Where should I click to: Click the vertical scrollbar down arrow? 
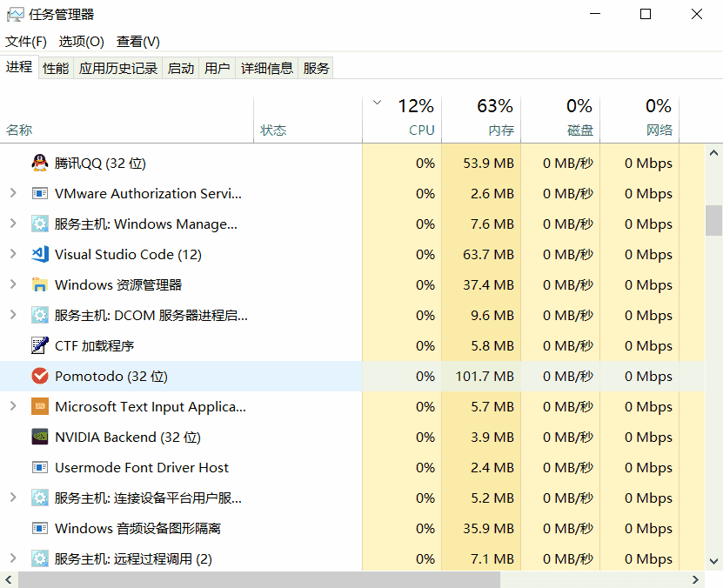(x=713, y=561)
